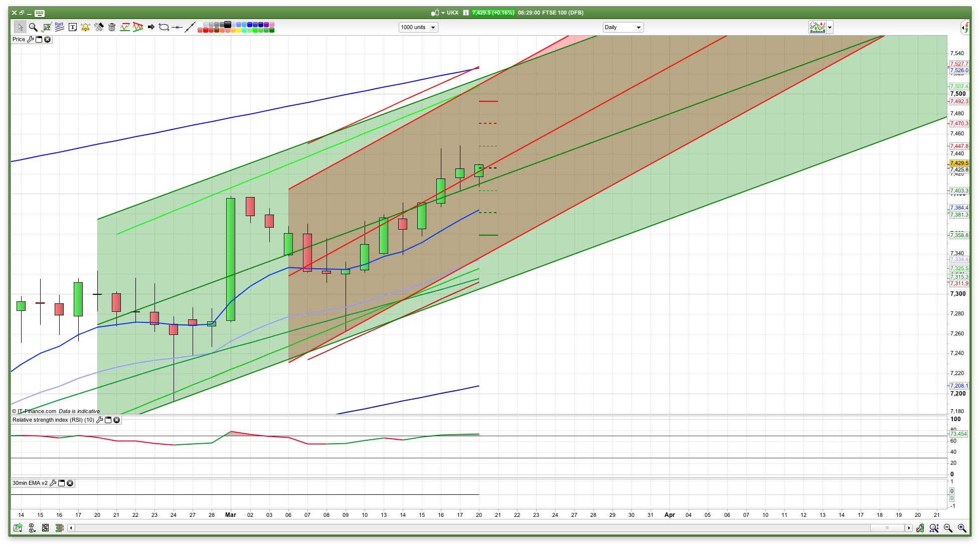Click the horizontal scrollbar right arrow
The image size is (980, 547).
[908, 528]
